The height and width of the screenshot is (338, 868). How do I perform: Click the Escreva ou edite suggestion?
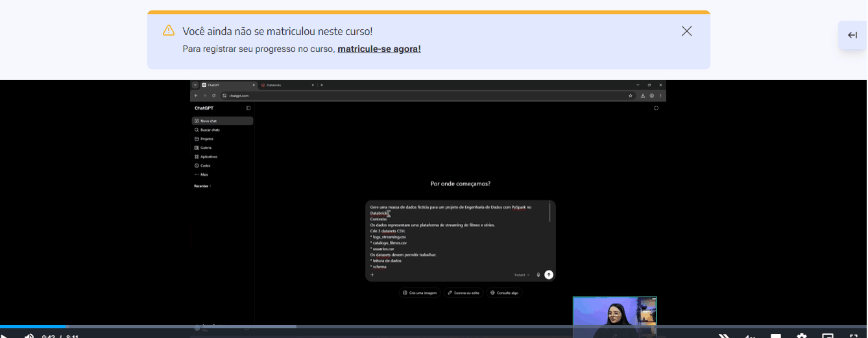coord(464,293)
